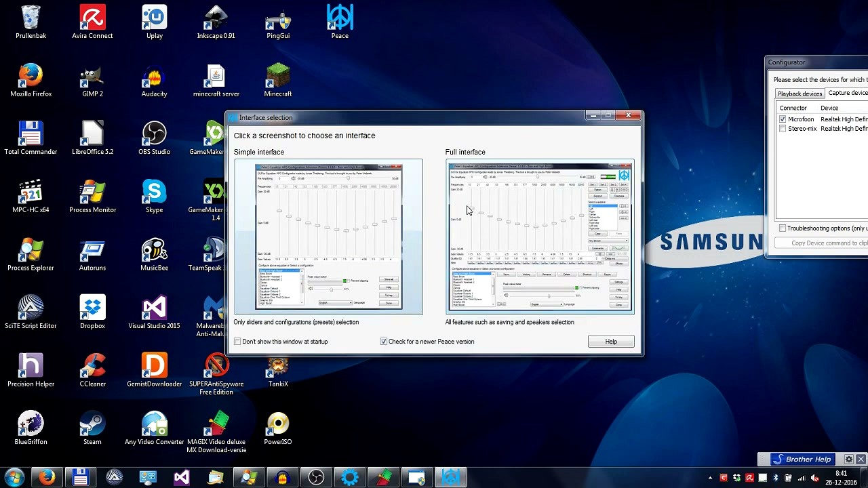Enable the Stereo-mix device
This screenshot has width=868, height=488.
783,128
